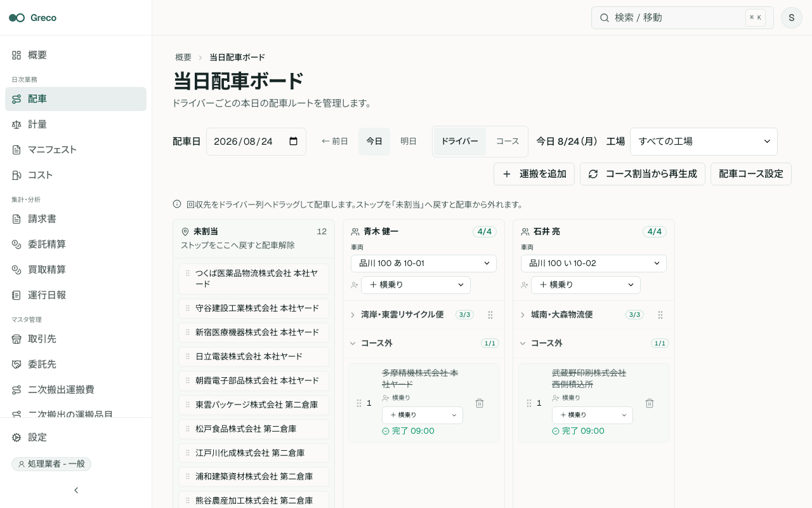
Task: Go to the previous day with 前日
Action: (x=335, y=142)
